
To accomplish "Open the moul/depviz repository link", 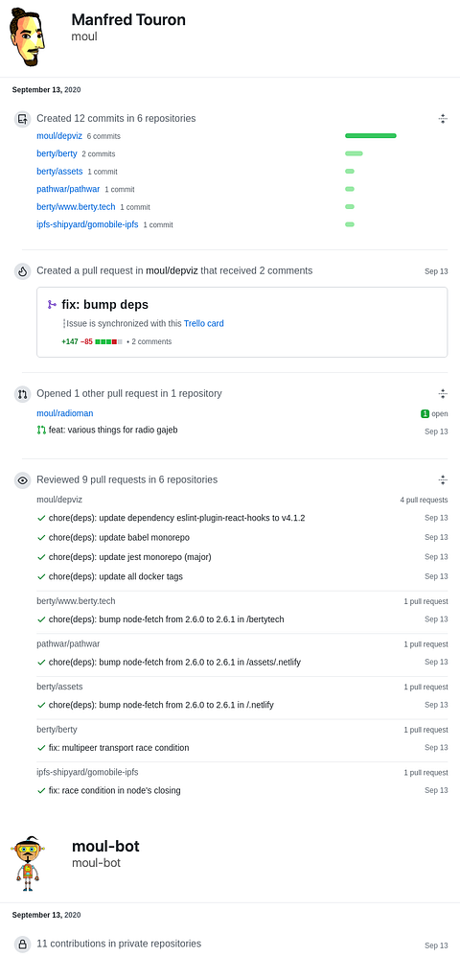I will point(59,135).
